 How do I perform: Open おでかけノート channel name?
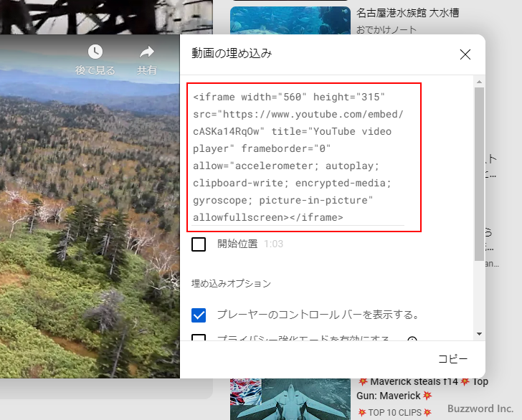point(386,30)
